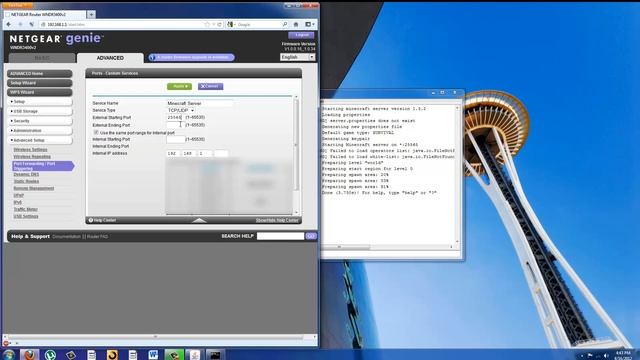Open WPS Wizard in the sidebar

[x=40, y=92]
